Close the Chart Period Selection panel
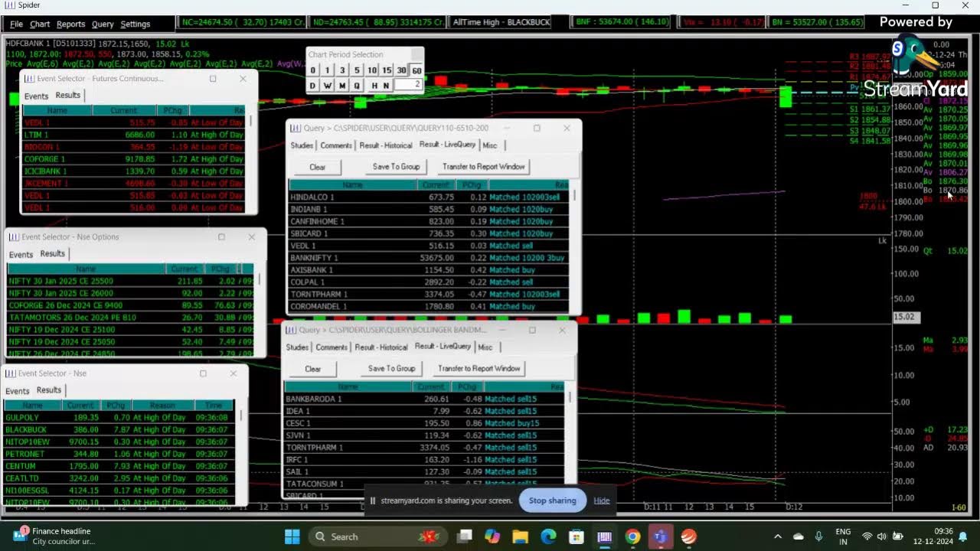 point(416,54)
